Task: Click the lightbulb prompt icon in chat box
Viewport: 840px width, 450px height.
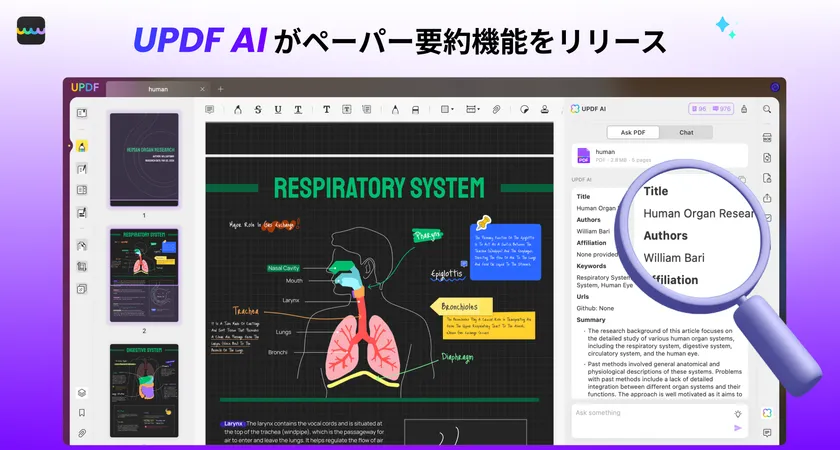Action: (x=738, y=413)
